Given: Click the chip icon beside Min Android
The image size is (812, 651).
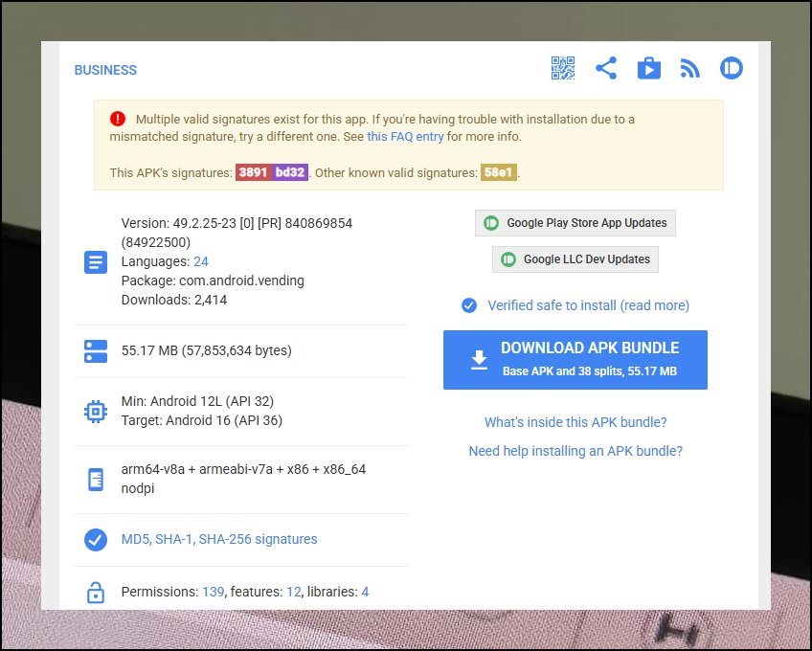Looking at the screenshot, I should click(96, 412).
